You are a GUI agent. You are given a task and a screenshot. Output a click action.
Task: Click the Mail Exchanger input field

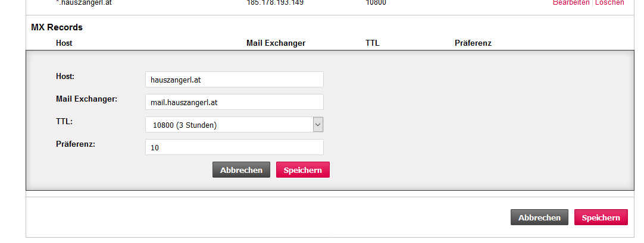point(234,102)
